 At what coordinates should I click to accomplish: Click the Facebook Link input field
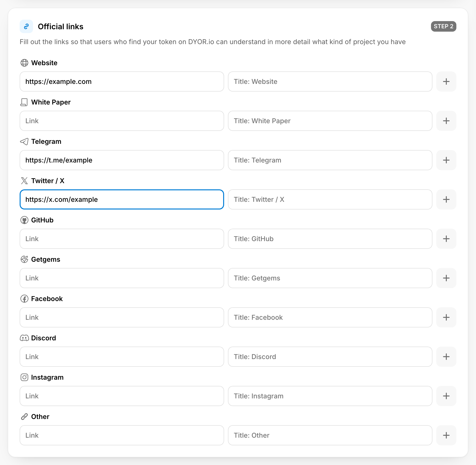coord(122,318)
